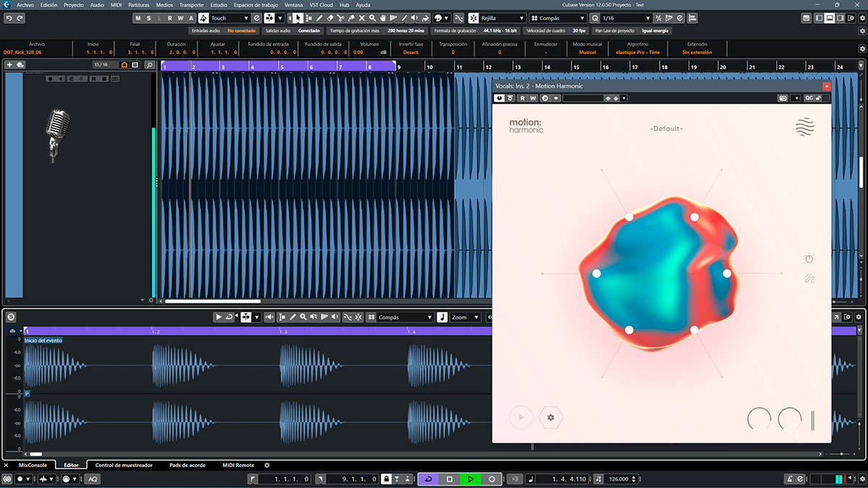Switch to the MIDI Remote tab
Screen dimensions: 868x488
pos(238,465)
